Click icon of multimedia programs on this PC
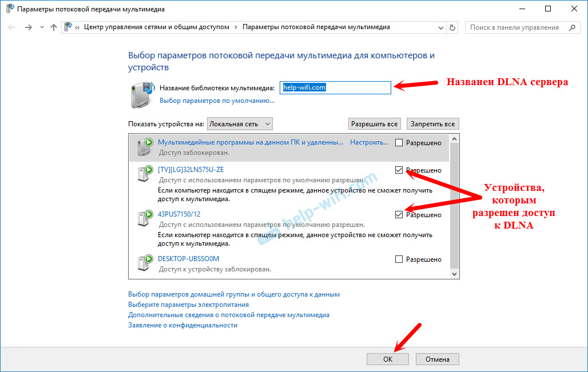 click(145, 147)
